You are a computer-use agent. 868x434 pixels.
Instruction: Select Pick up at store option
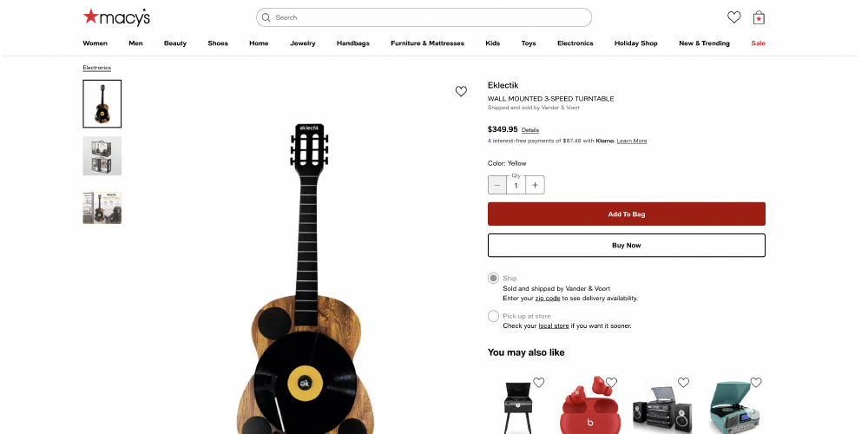(x=493, y=316)
